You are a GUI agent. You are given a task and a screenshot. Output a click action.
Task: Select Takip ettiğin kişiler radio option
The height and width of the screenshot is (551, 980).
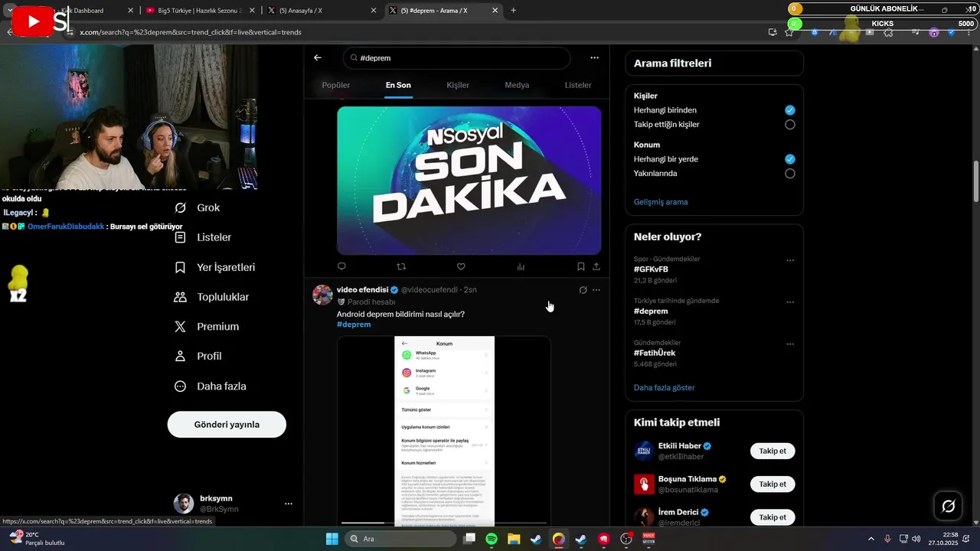790,124
